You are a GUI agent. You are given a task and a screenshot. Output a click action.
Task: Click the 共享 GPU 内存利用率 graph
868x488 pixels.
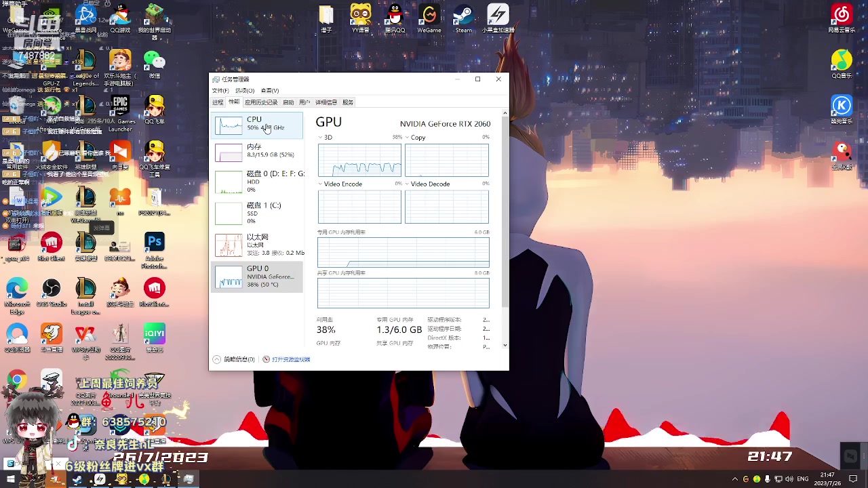403,293
